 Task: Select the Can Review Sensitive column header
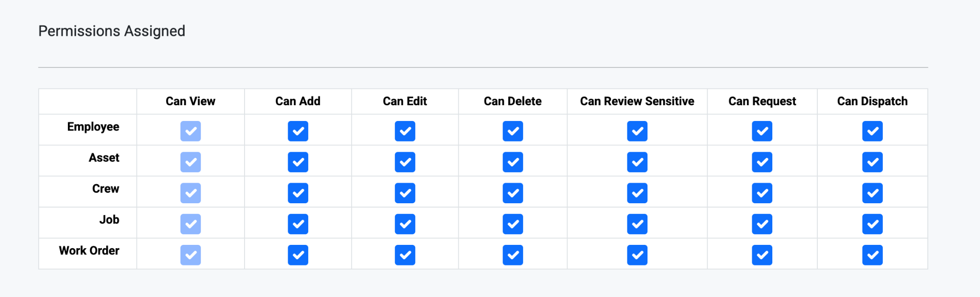[x=637, y=101]
